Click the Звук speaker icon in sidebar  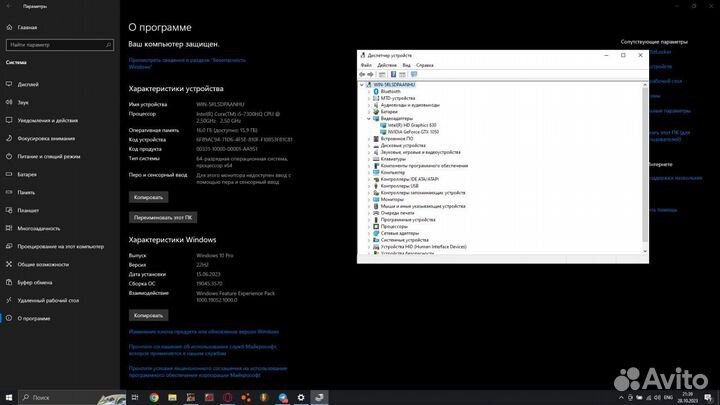[9, 102]
